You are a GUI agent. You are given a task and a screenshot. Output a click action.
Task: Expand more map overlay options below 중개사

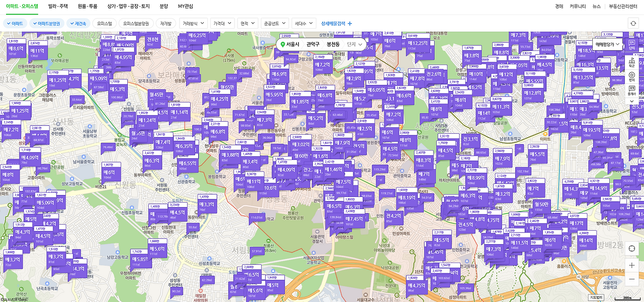click(632, 101)
